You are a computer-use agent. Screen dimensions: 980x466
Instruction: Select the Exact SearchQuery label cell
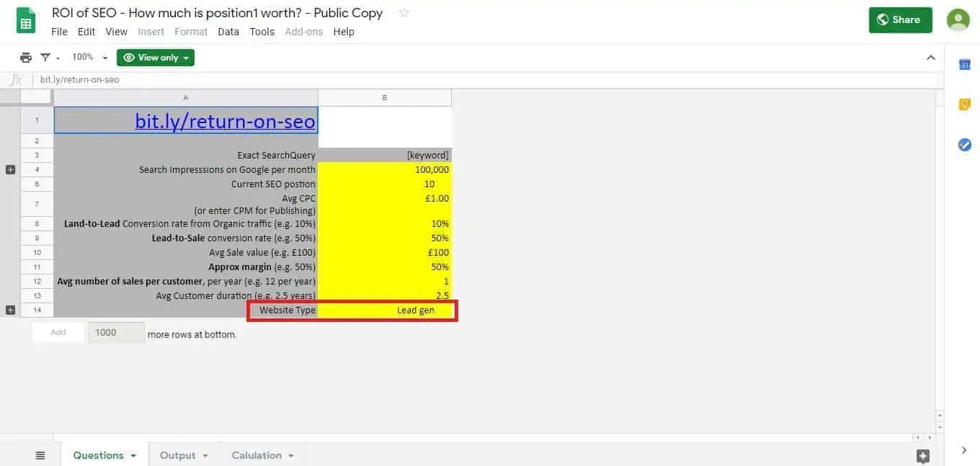click(186, 155)
